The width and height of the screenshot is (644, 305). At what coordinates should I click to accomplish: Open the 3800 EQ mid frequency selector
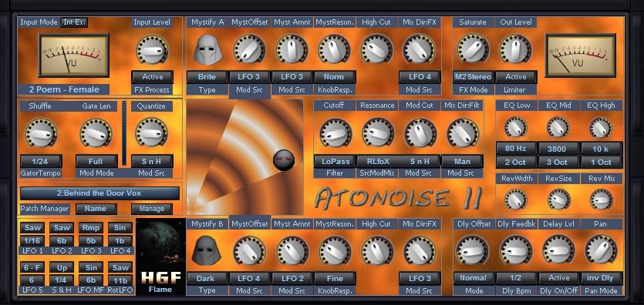point(558,149)
